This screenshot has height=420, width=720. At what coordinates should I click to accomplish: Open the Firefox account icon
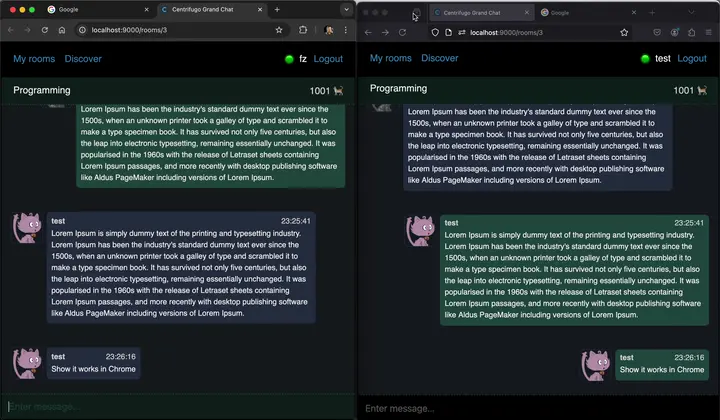pyautogui.click(x=675, y=33)
